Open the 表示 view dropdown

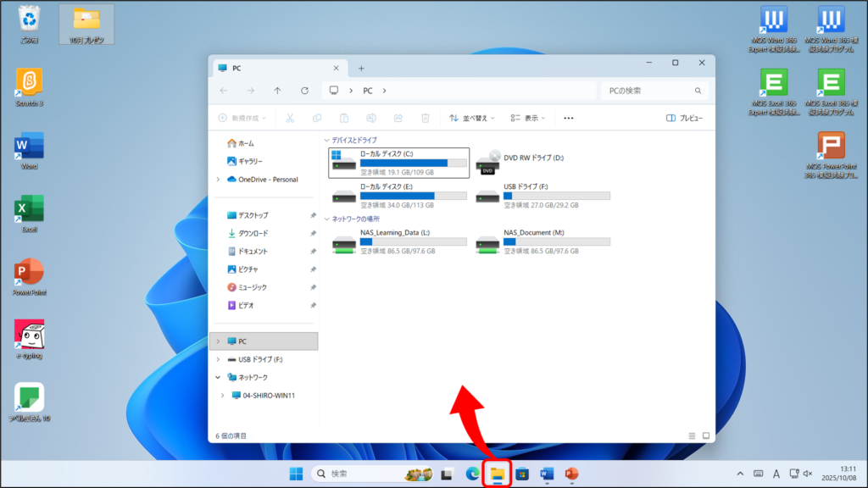pyautogui.click(x=529, y=119)
